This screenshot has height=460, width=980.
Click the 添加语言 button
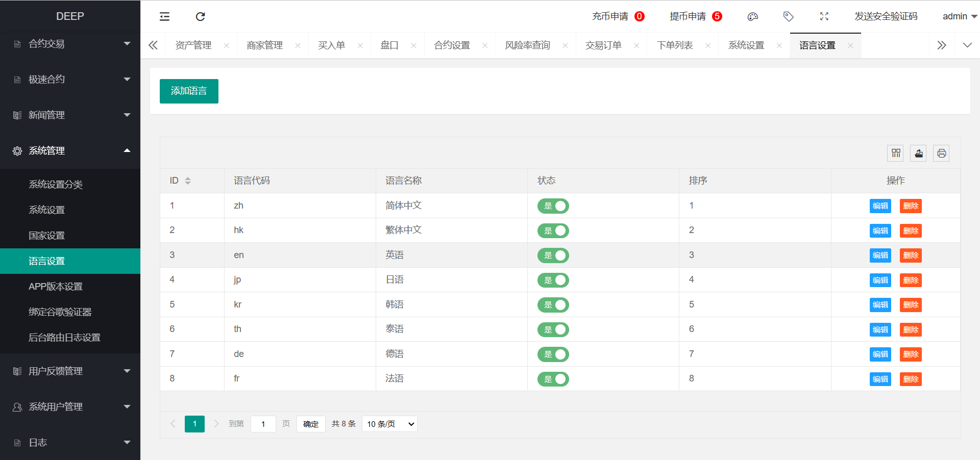[188, 91]
